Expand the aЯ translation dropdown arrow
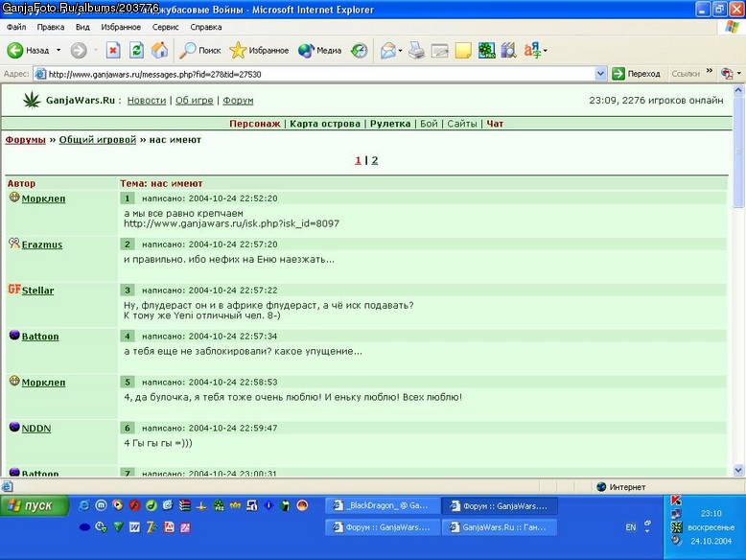Screen dimensions: 746x560 point(546,51)
